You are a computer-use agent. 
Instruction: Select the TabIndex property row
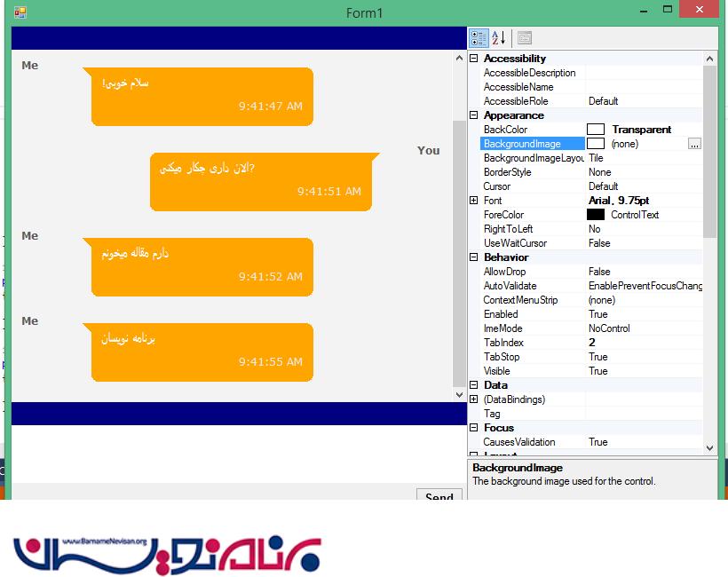(533, 343)
